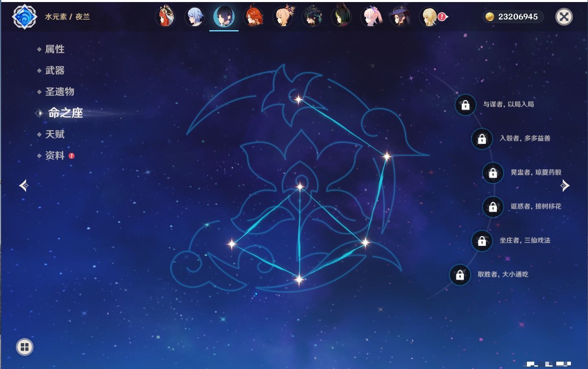Screen dimensions: 588x369
Task: Choose the orange-haired character avatar
Action: (x=253, y=17)
